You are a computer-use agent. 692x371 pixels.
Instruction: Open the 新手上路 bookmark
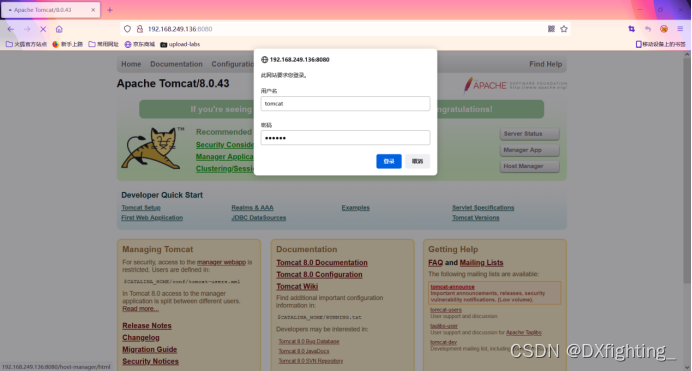pyautogui.click(x=68, y=44)
